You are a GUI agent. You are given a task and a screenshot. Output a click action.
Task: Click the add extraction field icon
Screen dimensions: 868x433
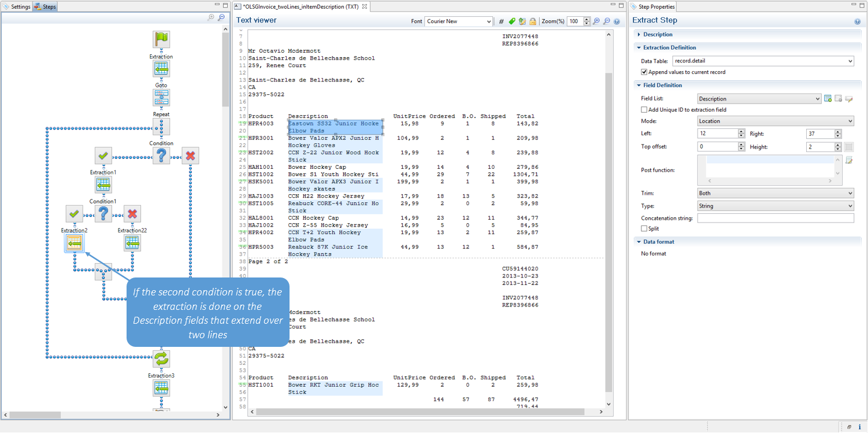828,99
